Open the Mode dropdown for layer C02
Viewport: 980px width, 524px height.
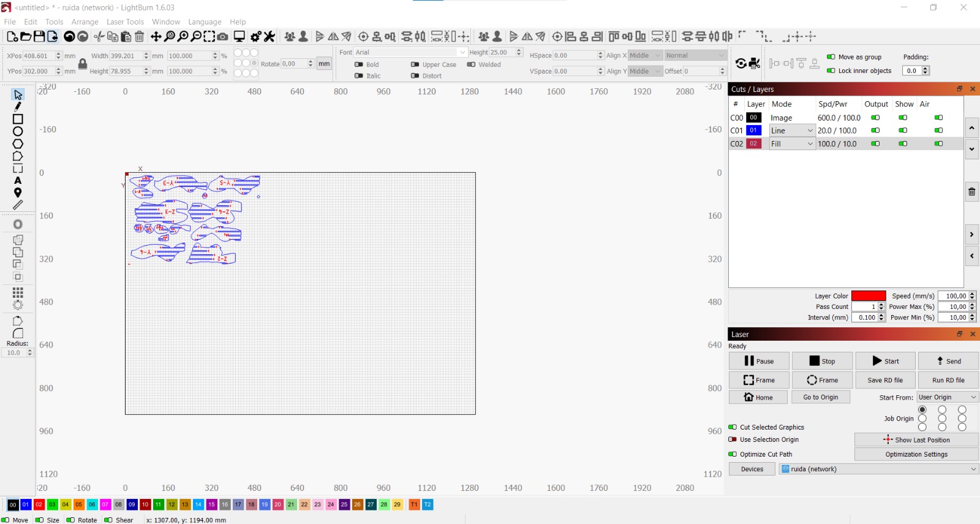click(791, 144)
